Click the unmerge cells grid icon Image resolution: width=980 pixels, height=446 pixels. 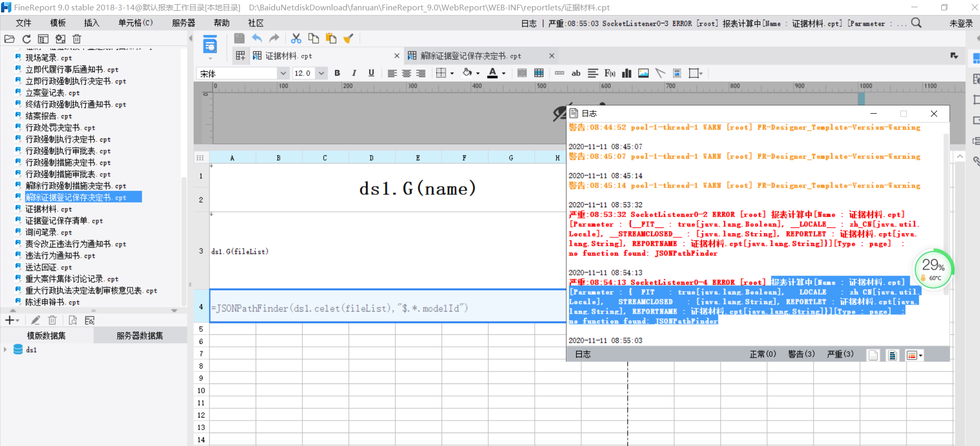(539, 73)
